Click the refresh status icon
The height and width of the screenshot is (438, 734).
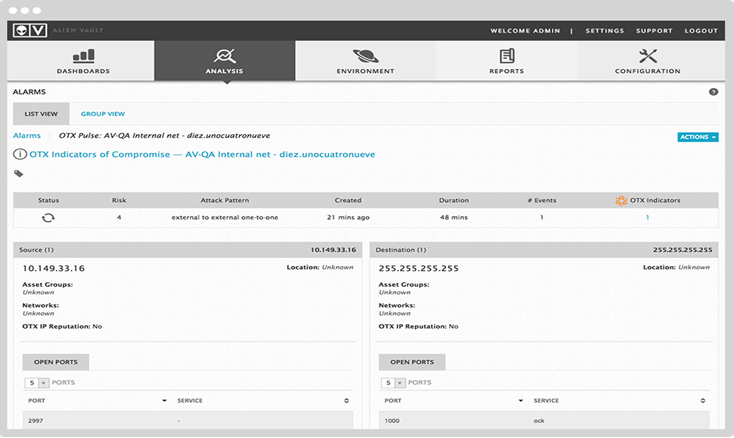tap(48, 218)
